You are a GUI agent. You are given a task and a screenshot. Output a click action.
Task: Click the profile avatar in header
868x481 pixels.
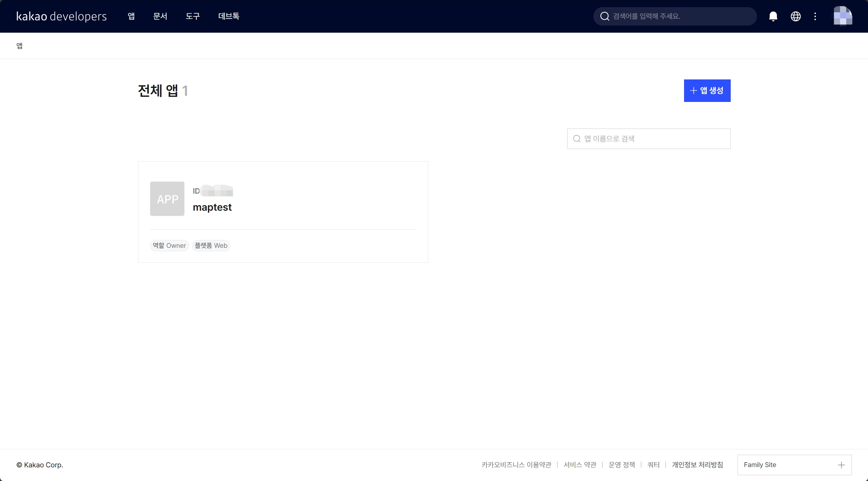[x=843, y=16]
